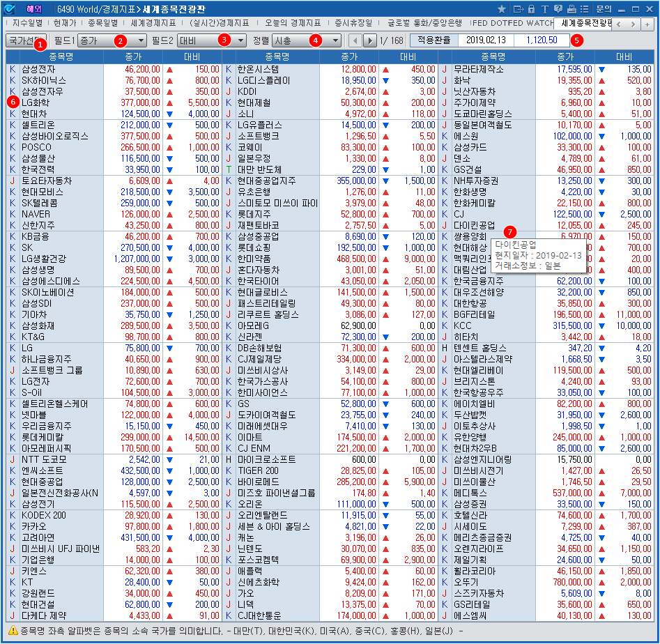Click 종목명 header above 한온시스템
This screenshot has width=660, height=644.
click(277, 56)
